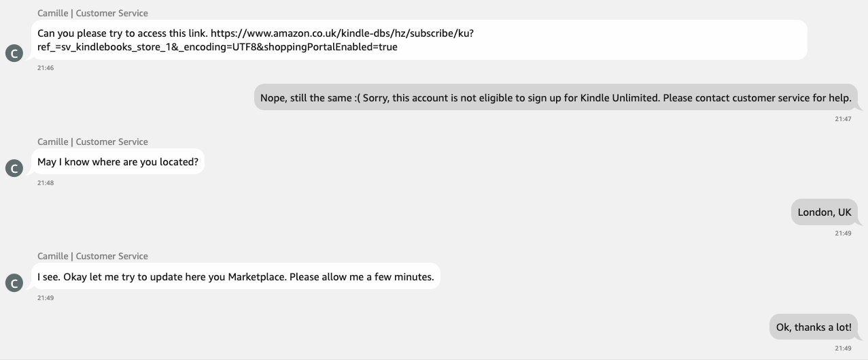Click the 21:46 timestamp

coord(46,68)
